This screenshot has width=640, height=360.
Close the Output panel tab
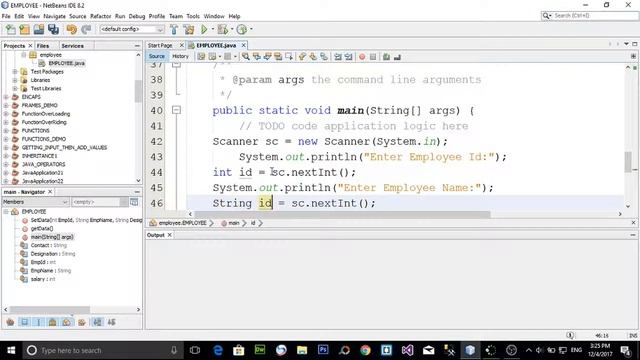click(169, 235)
